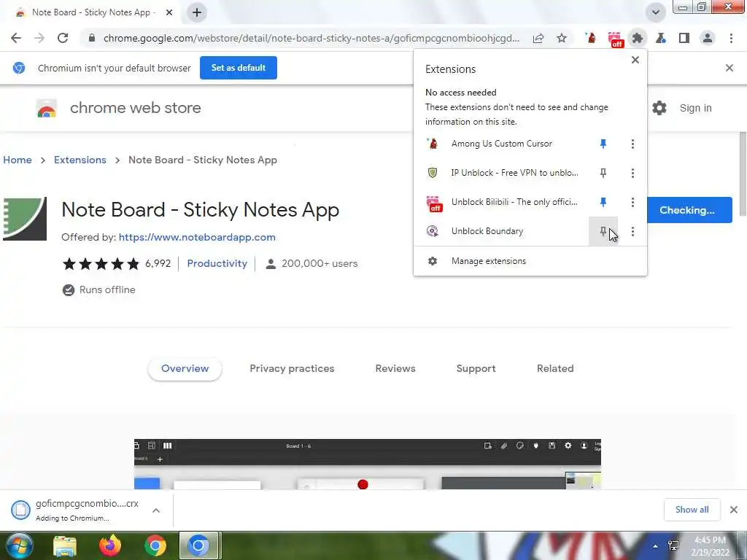Open more options for Unblock Boundary
The image size is (747, 560).
[632, 231]
